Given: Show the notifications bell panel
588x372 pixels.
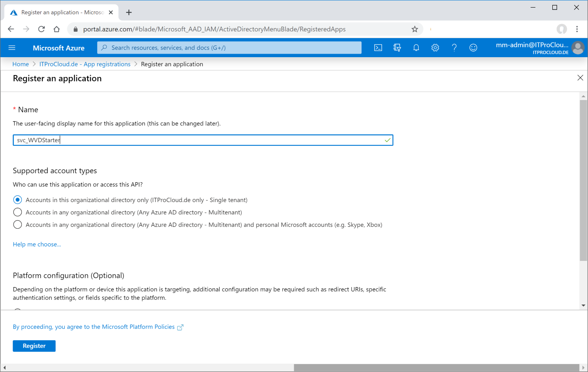Looking at the screenshot, I should tap(416, 48).
